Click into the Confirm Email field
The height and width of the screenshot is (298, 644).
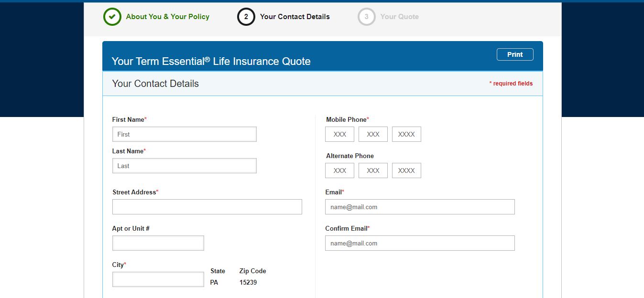(x=420, y=243)
